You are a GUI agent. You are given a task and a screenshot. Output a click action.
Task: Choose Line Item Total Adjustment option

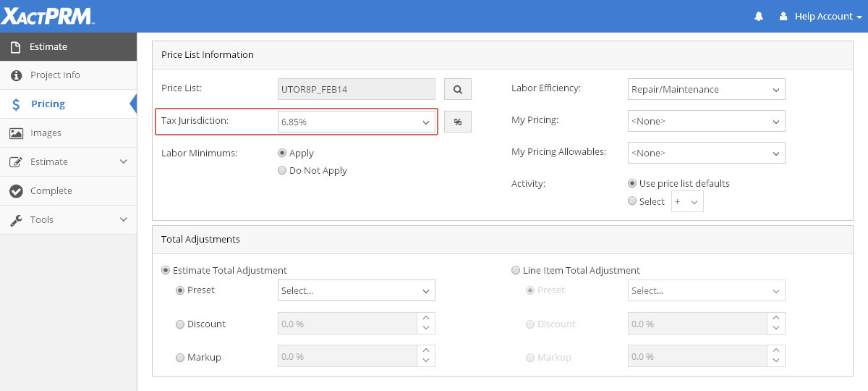pos(516,271)
